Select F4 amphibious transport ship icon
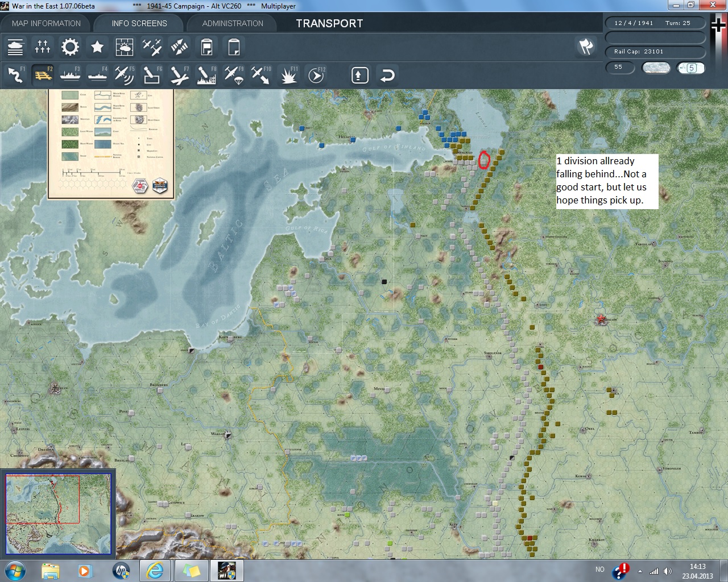 (97, 75)
